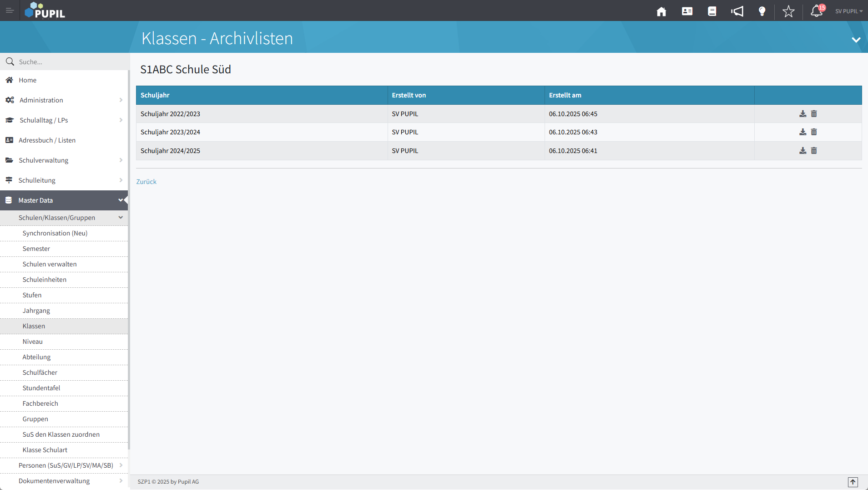This screenshot has width=868, height=490.
Task: Download archive for Schuljahr 2022/2023
Action: (803, 114)
